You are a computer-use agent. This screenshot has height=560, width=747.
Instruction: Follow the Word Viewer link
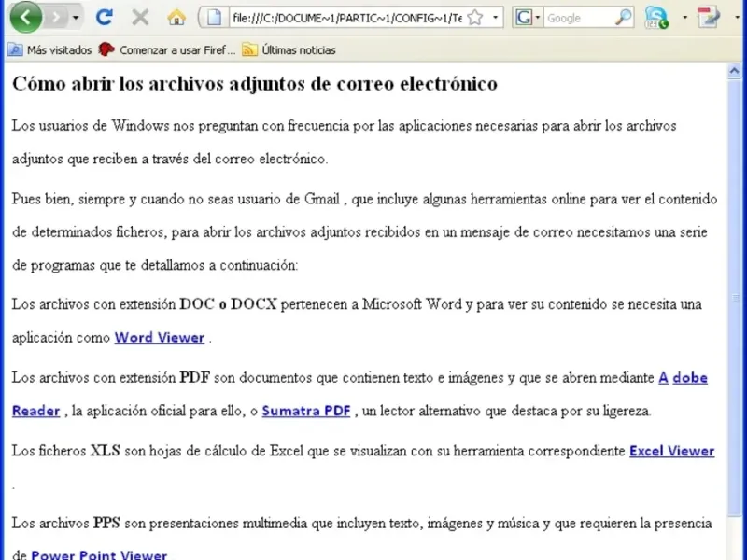pos(160,338)
